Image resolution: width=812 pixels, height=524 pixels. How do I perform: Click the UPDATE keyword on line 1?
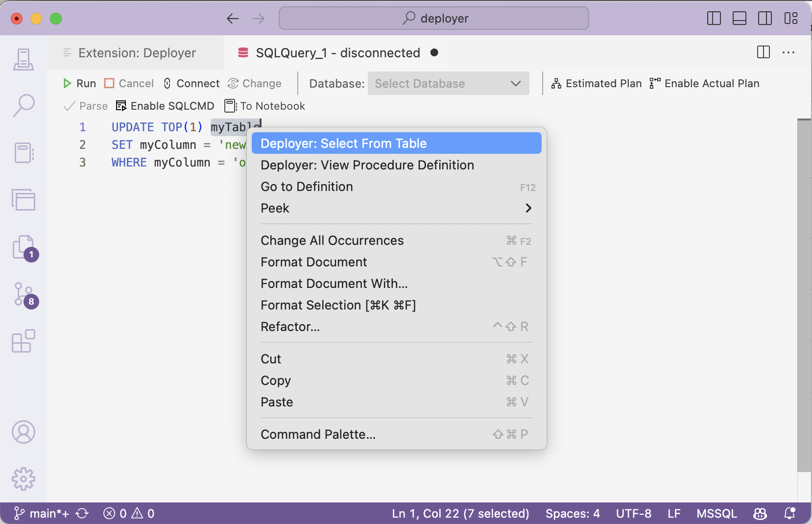132,127
